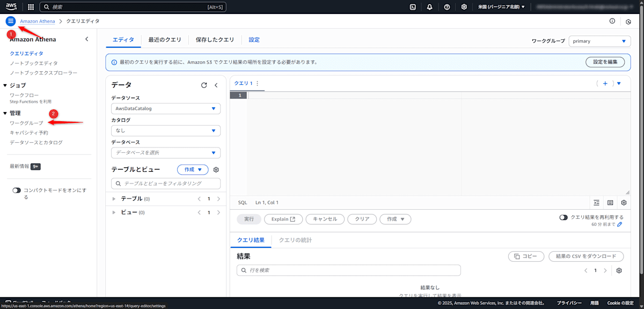Open the Query 1 tab options menu

click(258, 83)
